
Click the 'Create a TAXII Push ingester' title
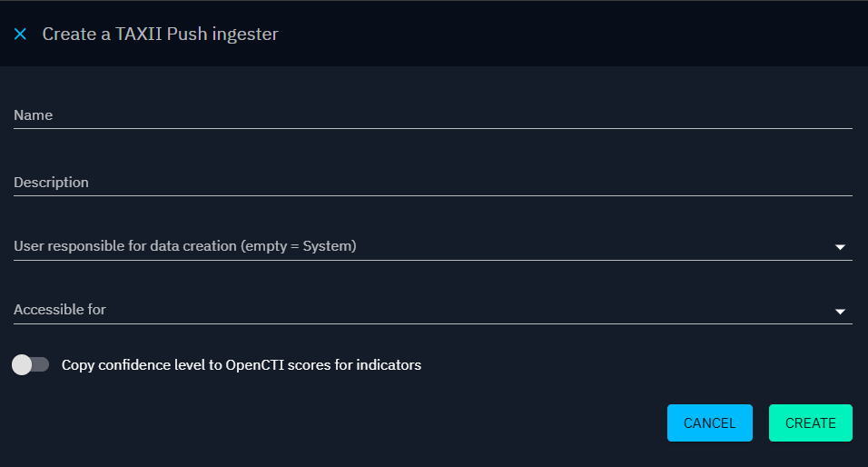[160, 35]
